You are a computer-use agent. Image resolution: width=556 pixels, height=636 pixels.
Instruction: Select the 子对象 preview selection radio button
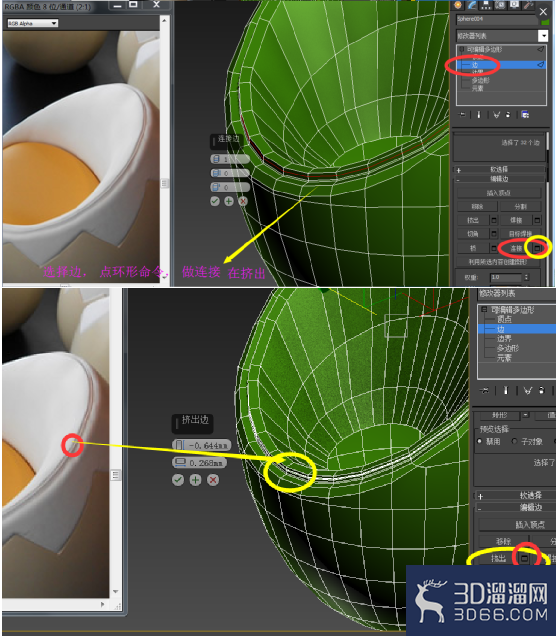pyautogui.click(x=514, y=441)
